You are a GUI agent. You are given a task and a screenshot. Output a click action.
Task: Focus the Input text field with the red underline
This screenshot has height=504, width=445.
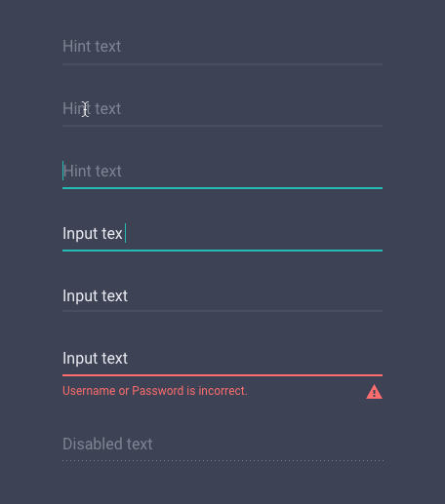[x=222, y=359]
